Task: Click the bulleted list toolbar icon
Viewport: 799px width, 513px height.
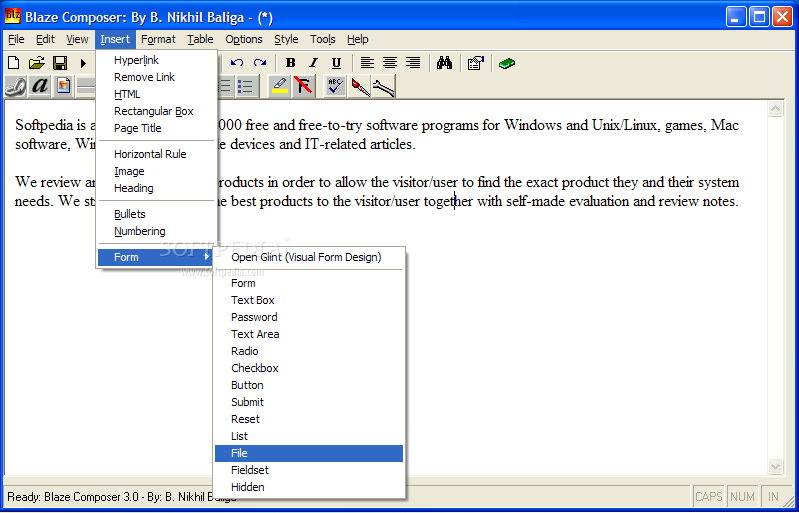Action: 247,86
